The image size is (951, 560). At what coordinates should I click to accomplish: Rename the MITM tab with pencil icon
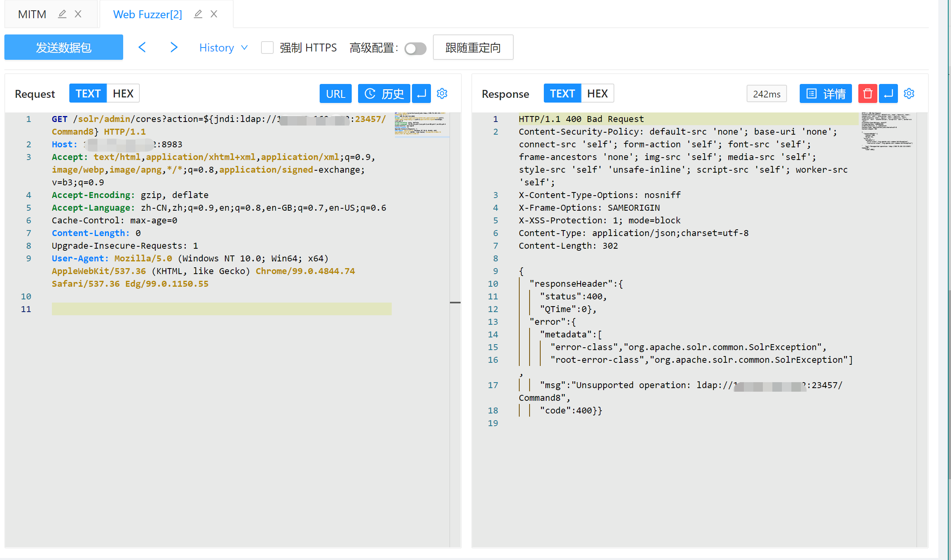click(x=62, y=14)
